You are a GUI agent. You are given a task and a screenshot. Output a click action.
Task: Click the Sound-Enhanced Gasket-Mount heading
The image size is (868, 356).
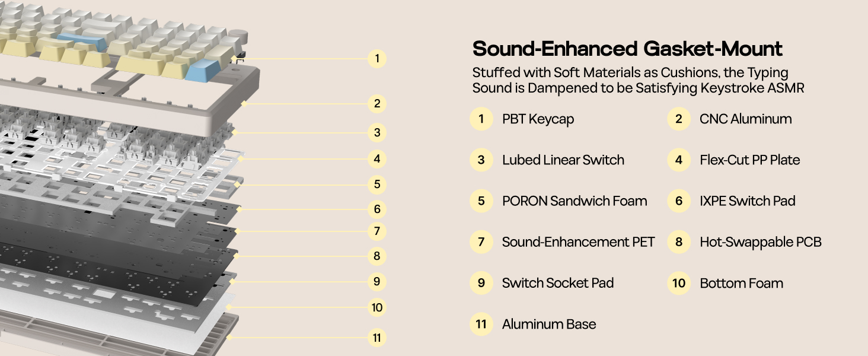pos(627,49)
